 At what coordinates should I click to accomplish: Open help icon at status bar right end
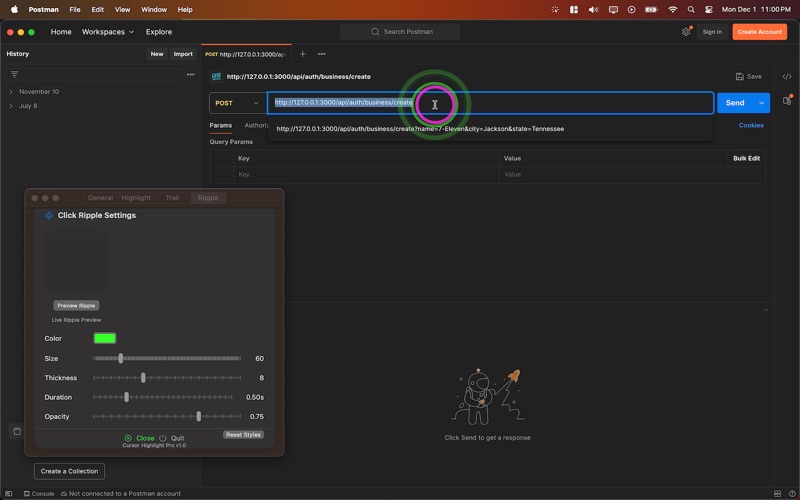point(791,493)
